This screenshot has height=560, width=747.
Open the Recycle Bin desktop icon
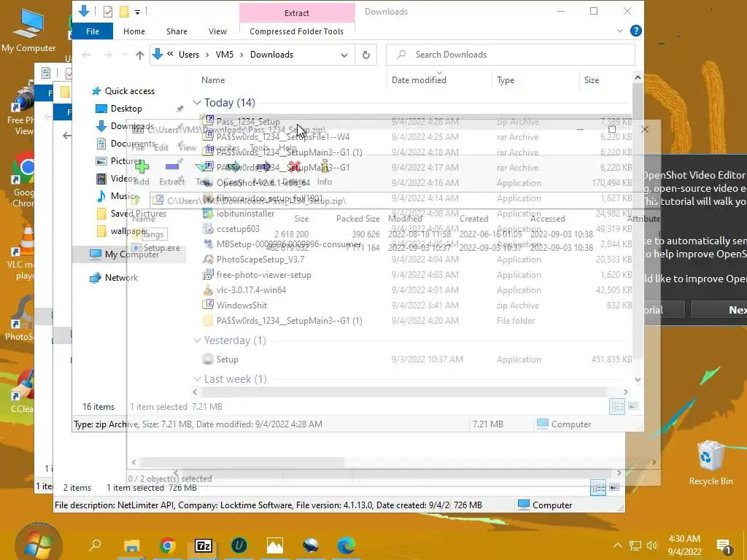click(711, 462)
